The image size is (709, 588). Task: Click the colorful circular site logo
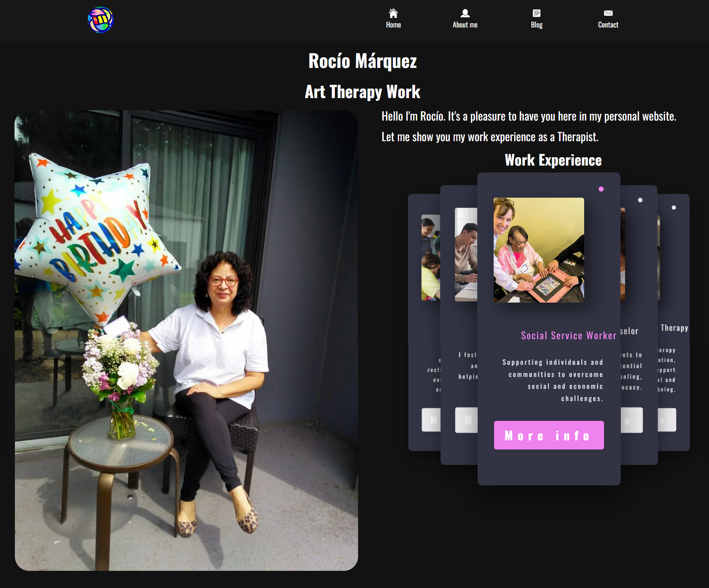(x=100, y=20)
